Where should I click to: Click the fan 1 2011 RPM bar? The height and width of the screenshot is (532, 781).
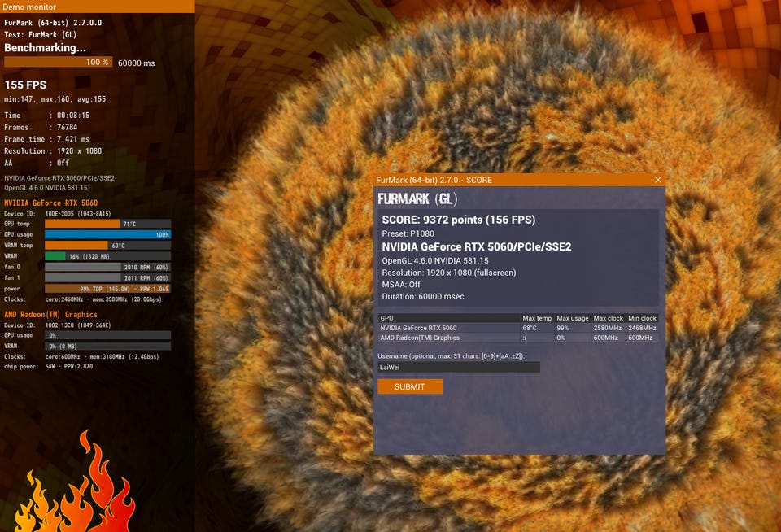(x=108, y=278)
